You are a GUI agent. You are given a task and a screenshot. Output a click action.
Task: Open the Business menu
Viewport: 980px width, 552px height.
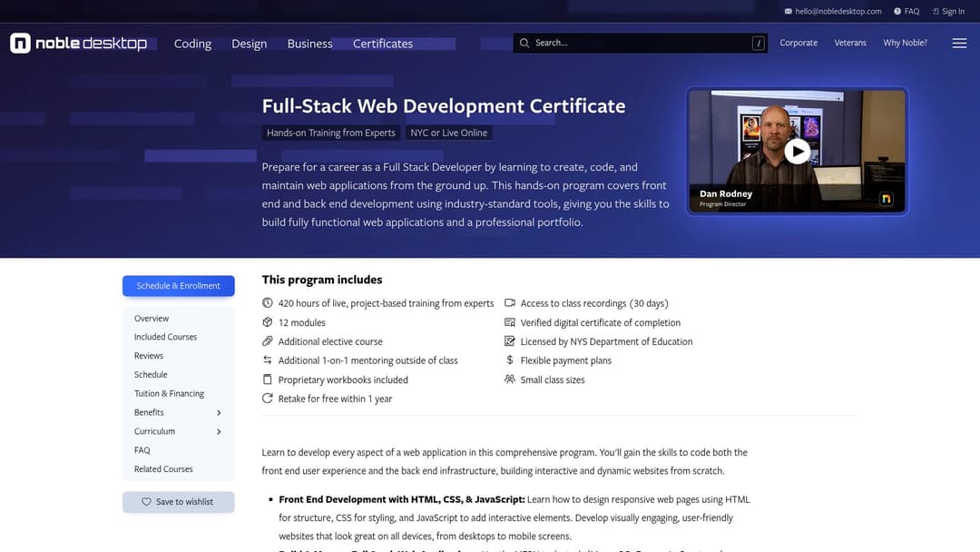(309, 44)
